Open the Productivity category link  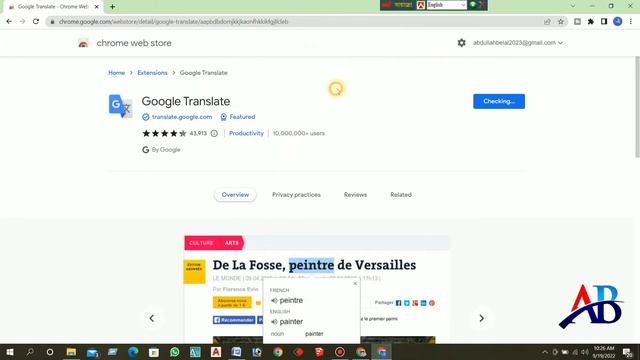pyautogui.click(x=246, y=133)
